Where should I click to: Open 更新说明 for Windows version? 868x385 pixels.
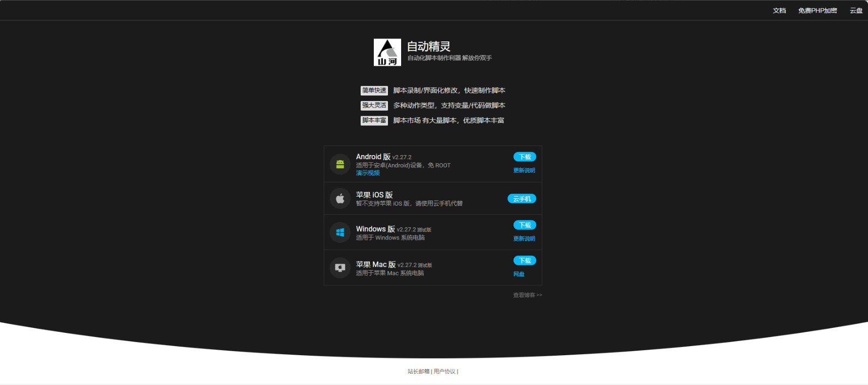(524, 238)
